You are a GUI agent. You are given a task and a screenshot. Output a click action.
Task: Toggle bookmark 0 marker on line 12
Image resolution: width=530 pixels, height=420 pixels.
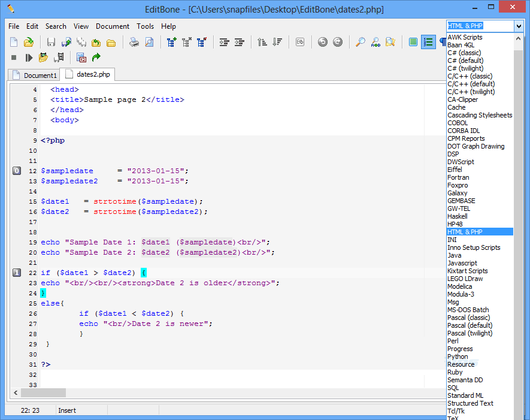click(x=17, y=171)
